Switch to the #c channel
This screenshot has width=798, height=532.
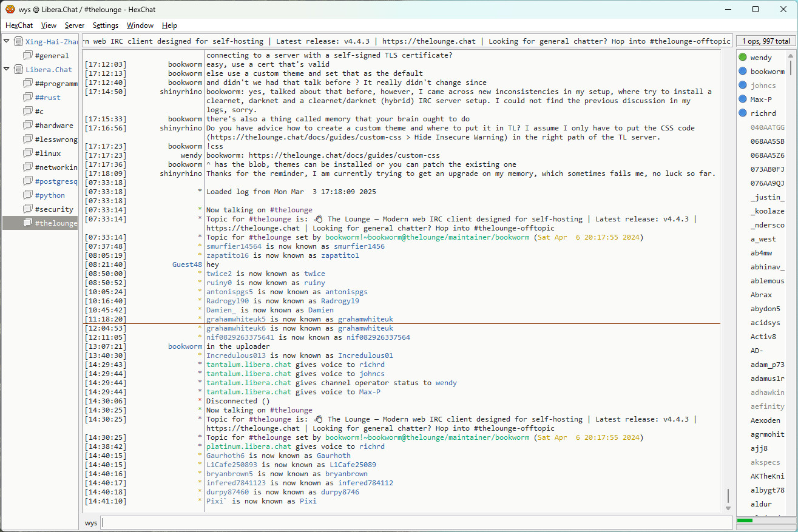(x=39, y=112)
